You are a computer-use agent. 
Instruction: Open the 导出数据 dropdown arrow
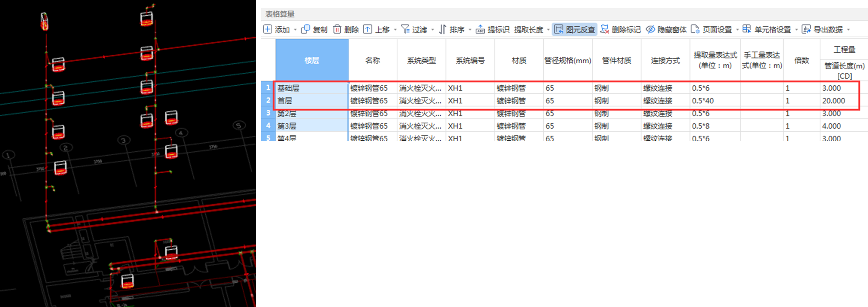[848, 30]
